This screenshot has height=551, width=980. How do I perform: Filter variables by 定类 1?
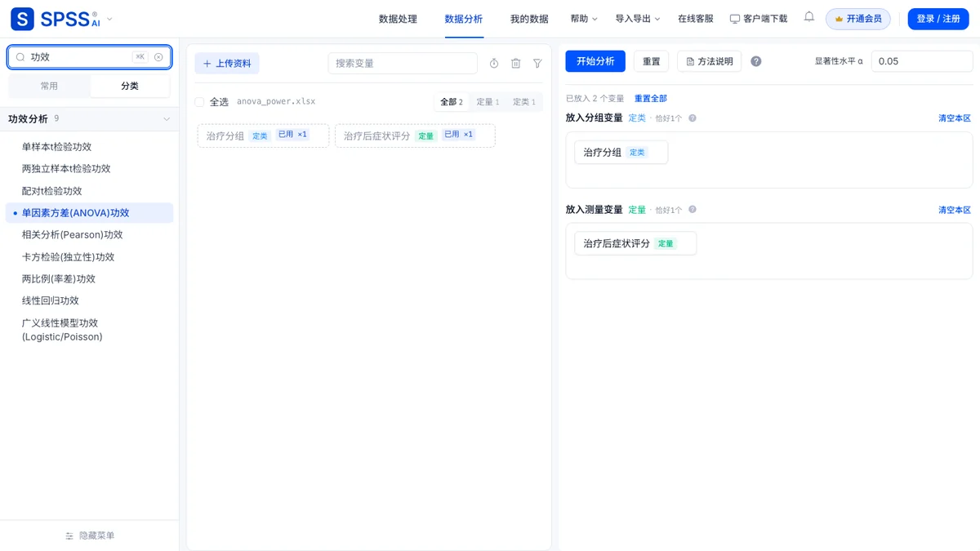pyautogui.click(x=524, y=102)
